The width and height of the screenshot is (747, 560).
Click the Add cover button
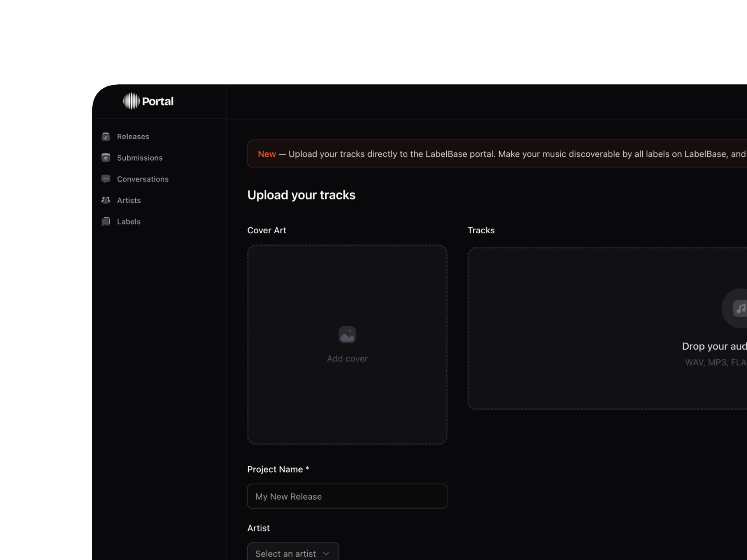(x=347, y=359)
